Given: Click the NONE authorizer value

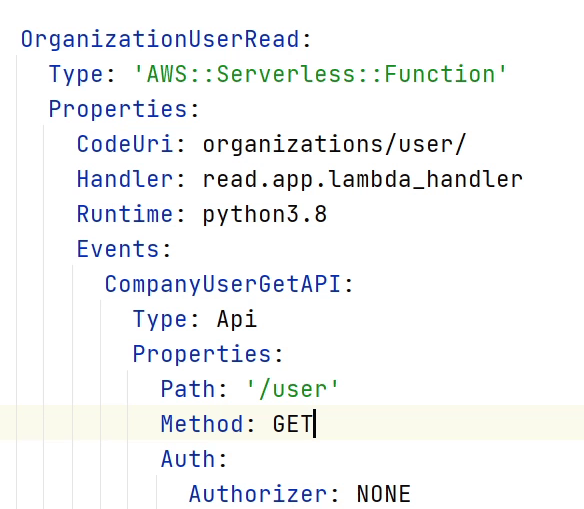Looking at the screenshot, I should 384,494.
